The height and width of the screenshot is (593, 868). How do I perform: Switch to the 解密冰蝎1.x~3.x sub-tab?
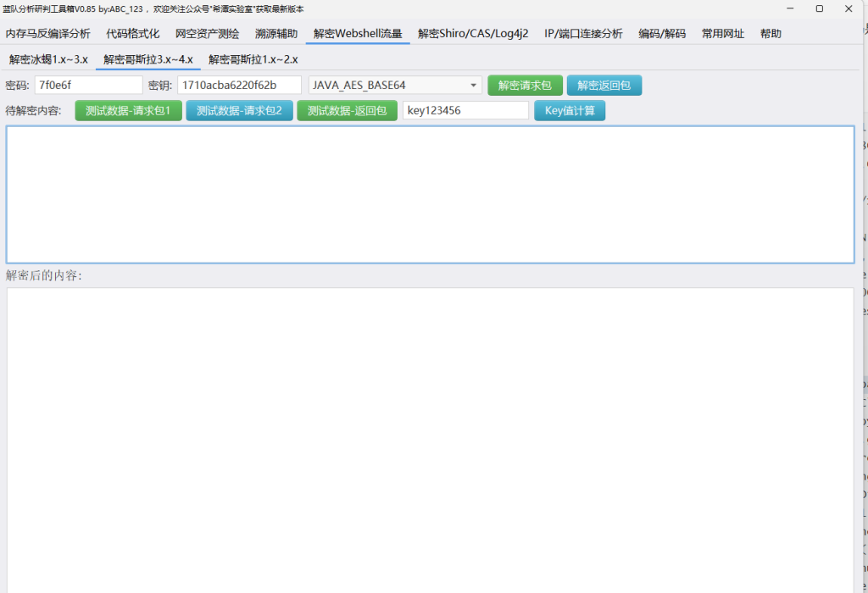(x=48, y=60)
